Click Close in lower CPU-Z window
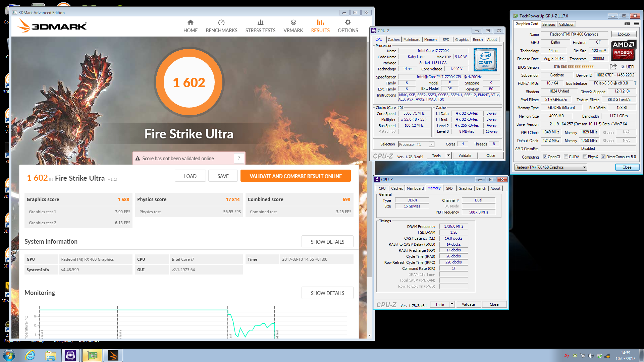Viewport: 644px width, 362px height. coord(494,304)
